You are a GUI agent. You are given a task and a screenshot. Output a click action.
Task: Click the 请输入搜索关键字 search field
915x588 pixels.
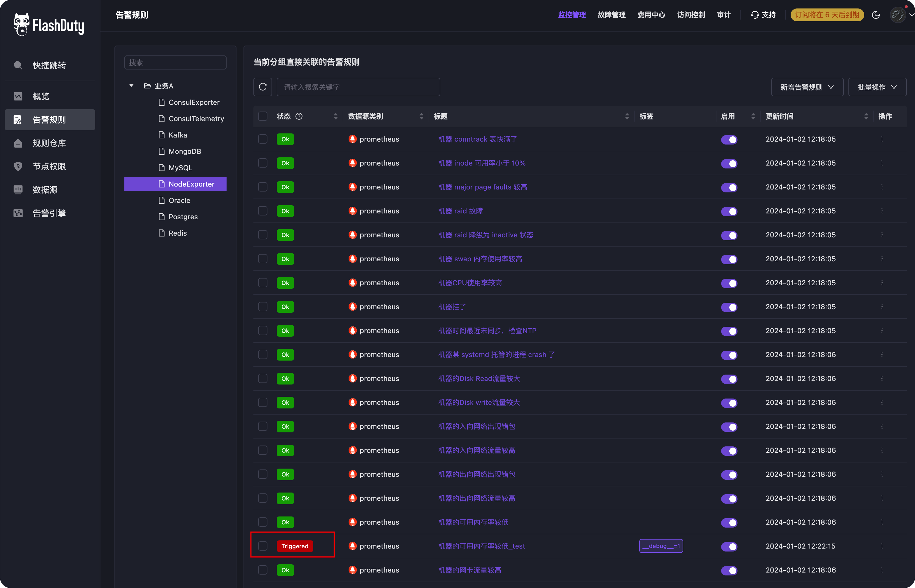tap(358, 87)
